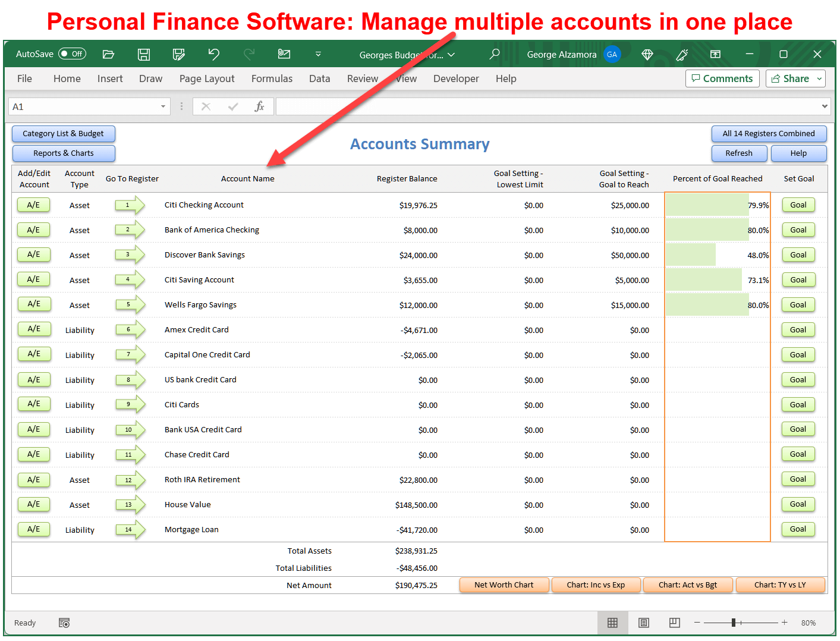840x641 pixels.
Task: Click the Ribbon Display Options icon
Action: [x=715, y=54]
